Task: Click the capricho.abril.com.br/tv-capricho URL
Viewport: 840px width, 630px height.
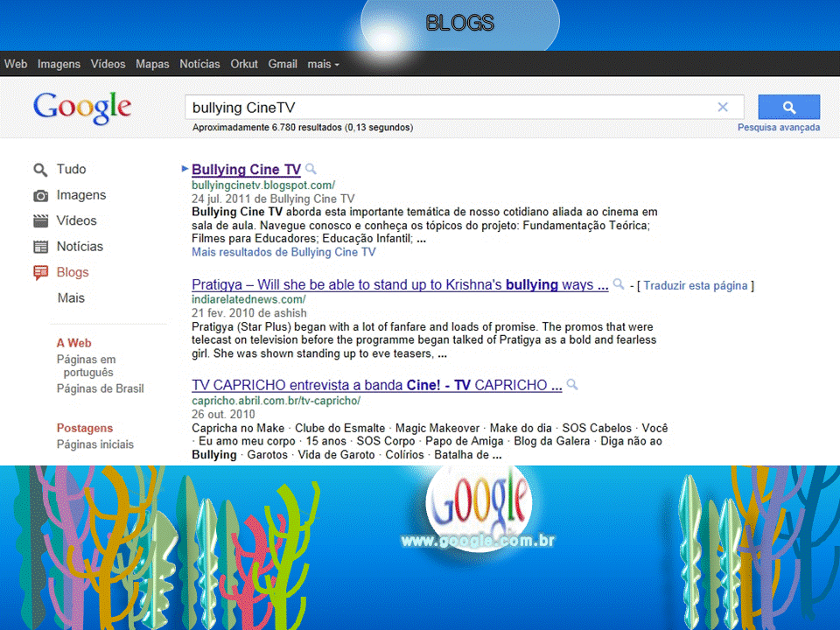Action: [276, 401]
